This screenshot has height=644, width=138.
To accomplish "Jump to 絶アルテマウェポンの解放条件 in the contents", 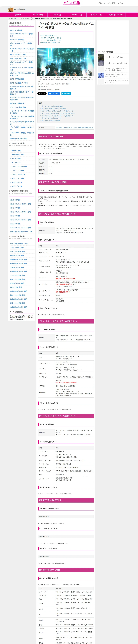I will 52,106.
